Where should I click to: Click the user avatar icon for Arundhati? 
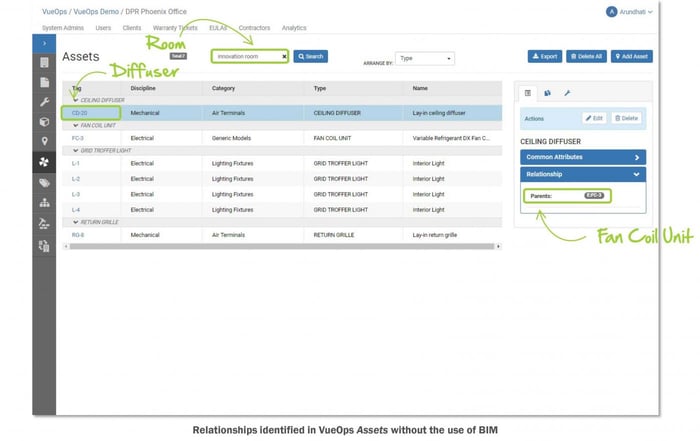pyautogui.click(x=611, y=12)
